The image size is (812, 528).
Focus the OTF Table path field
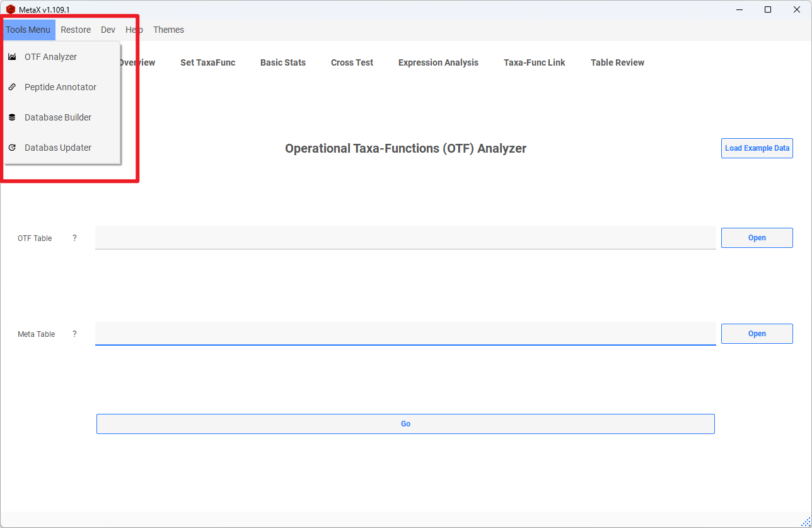tap(405, 238)
